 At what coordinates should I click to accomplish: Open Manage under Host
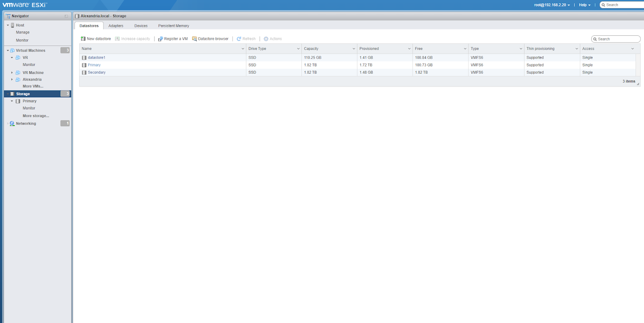[23, 32]
